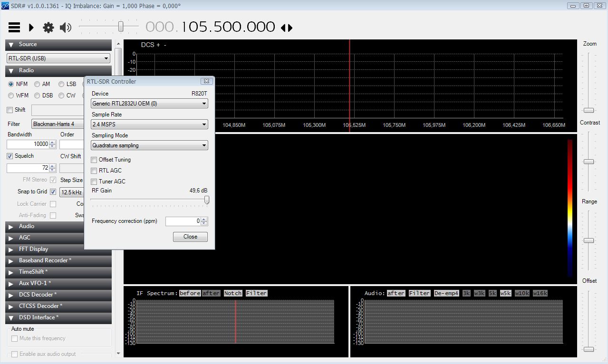The image size is (608, 364).
Task: Toggle IF Spectrum Notch option
Action: (233, 293)
